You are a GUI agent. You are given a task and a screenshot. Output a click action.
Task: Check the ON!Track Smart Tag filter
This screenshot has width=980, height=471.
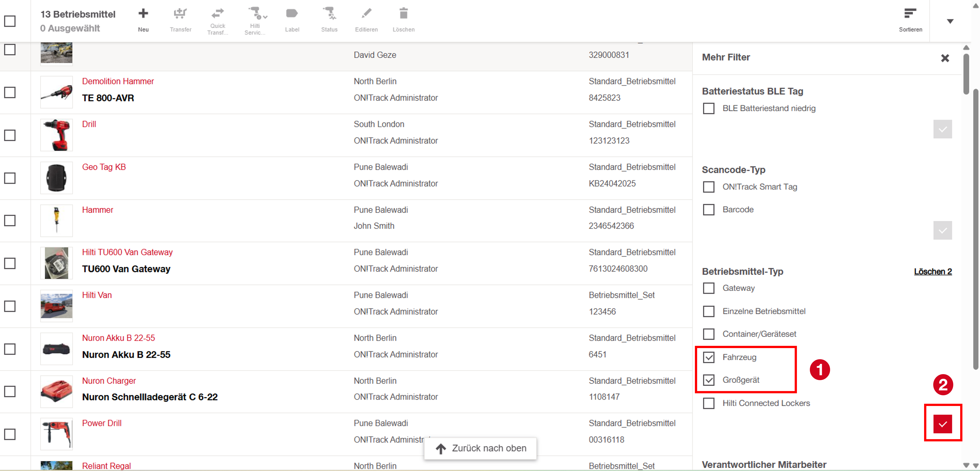709,187
